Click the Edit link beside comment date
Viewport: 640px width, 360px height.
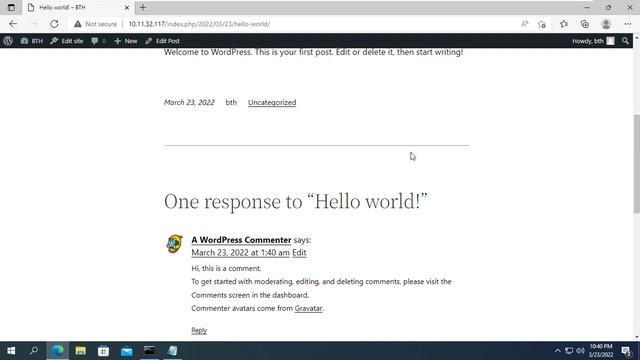tap(299, 253)
